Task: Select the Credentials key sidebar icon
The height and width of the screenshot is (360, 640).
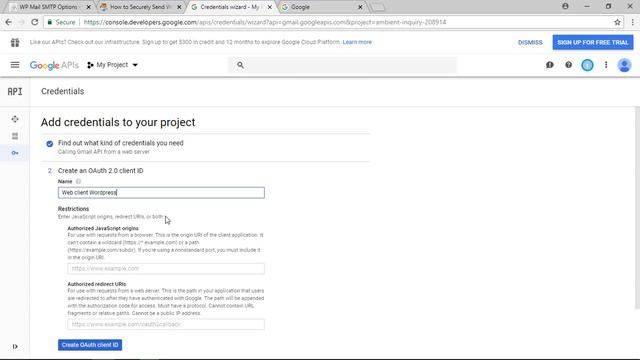Action: tap(15, 153)
